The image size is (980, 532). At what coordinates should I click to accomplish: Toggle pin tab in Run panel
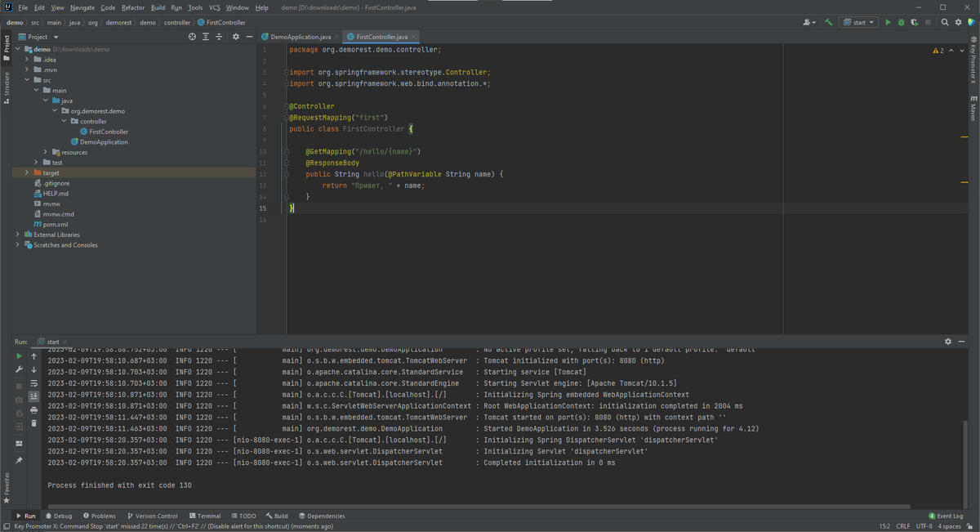pyautogui.click(x=19, y=460)
